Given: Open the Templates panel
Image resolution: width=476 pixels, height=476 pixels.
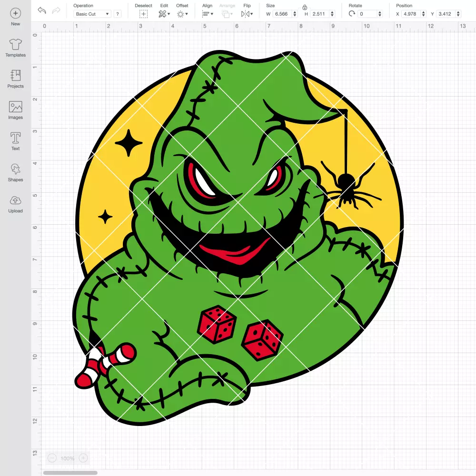Looking at the screenshot, I should click(16, 48).
